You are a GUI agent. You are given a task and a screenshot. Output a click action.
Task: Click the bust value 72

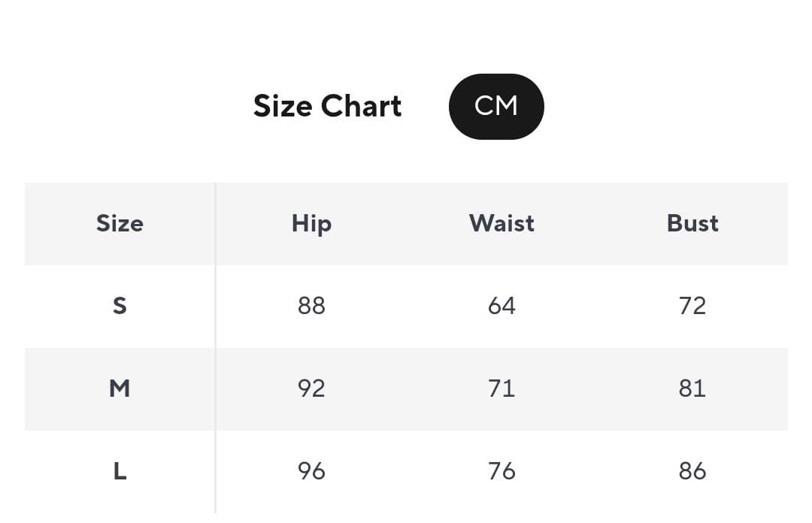click(692, 306)
